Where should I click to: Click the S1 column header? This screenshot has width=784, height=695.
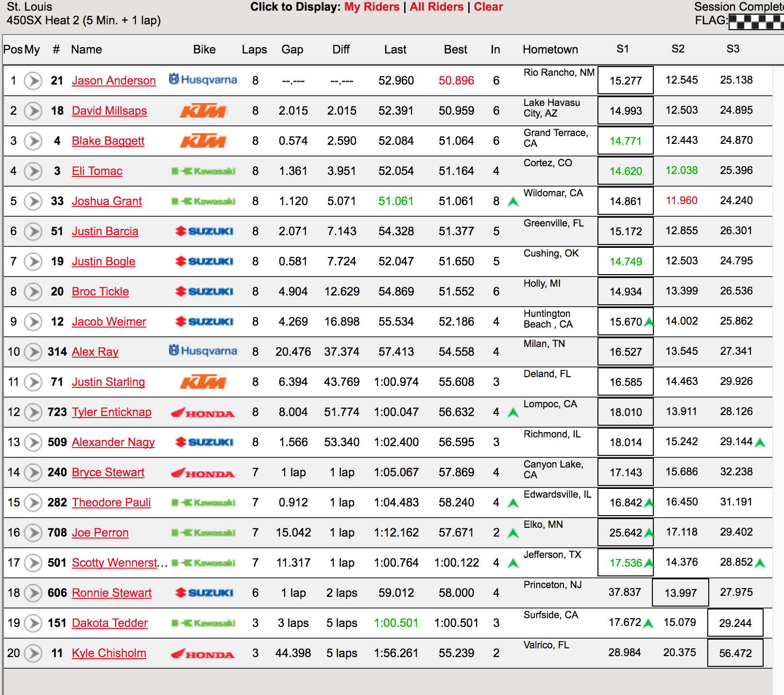point(623,49)
